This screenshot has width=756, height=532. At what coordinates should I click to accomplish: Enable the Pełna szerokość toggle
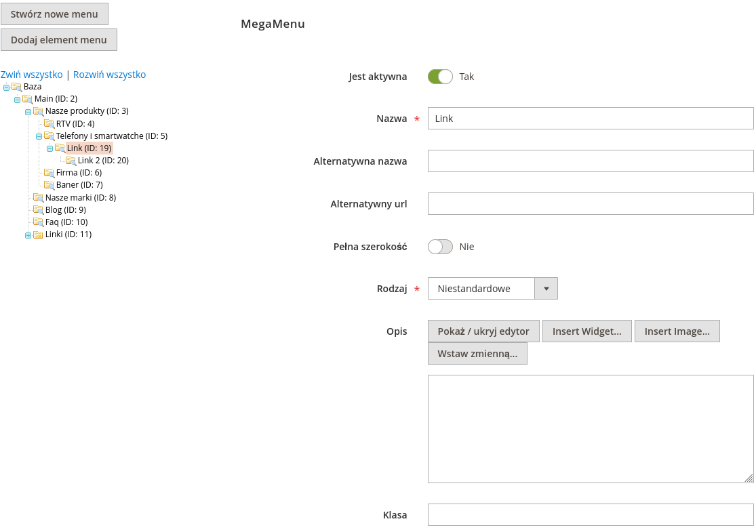440,247
